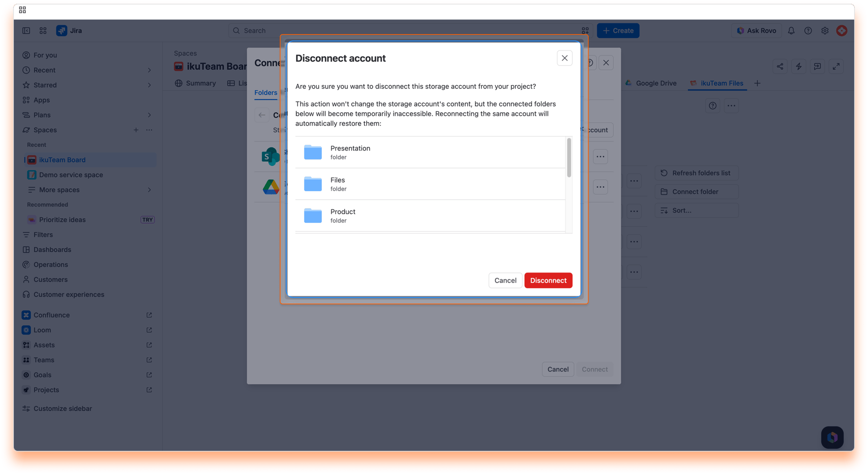Viewport: 868px width, 474px height.
Task: Click the share icon on board toolbar
Action: point(780,66)
